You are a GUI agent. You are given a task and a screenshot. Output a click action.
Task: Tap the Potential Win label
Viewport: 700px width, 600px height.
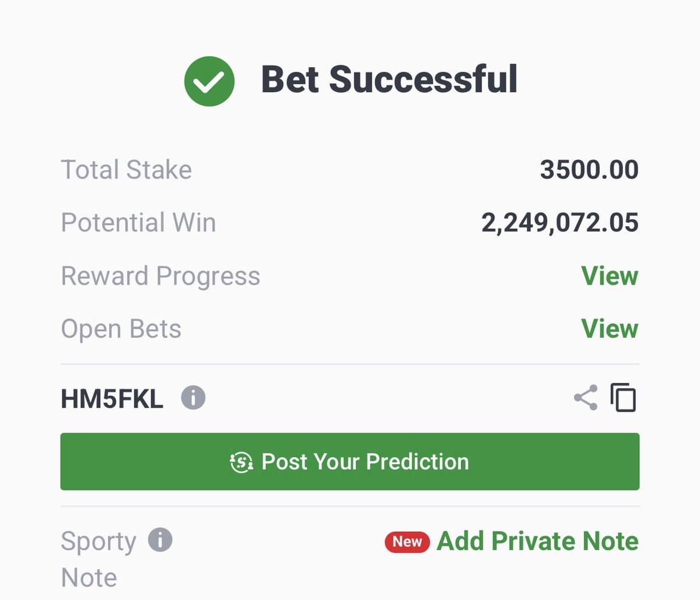pos(138,223)
